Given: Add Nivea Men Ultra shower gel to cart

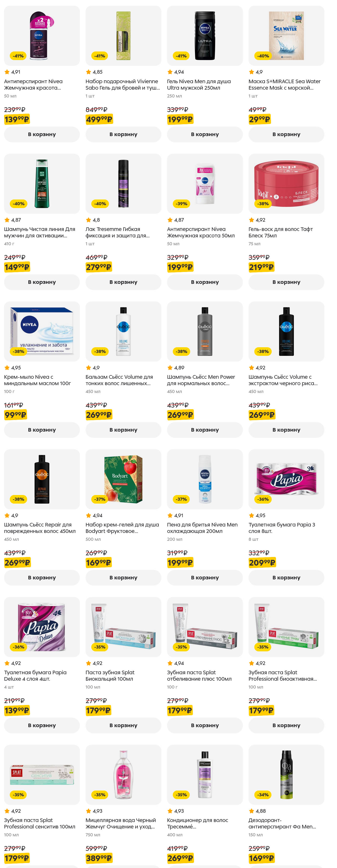Looking at the screenshot, I should tap(204, 134).
